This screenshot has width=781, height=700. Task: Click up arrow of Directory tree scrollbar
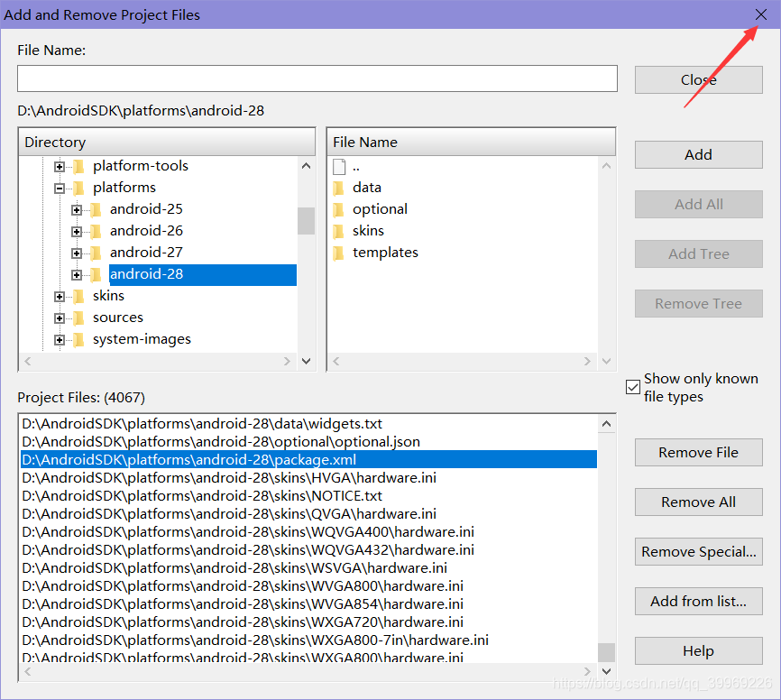(306, 166)
